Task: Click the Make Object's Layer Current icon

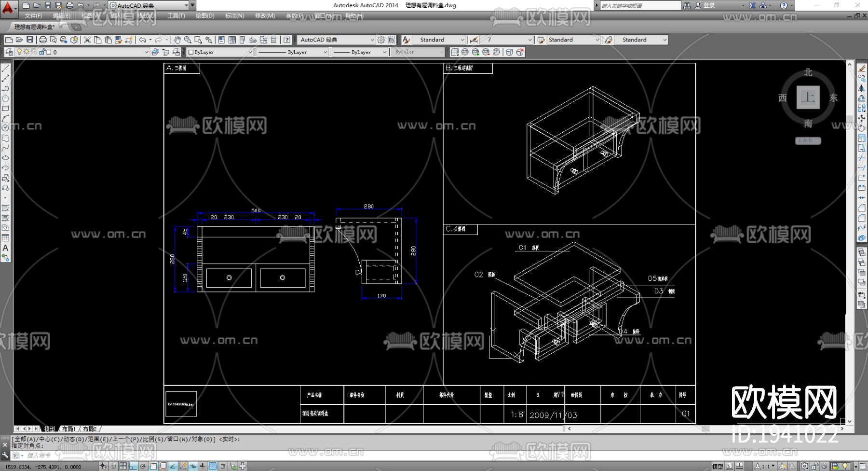Action: (x=155, y=52)
